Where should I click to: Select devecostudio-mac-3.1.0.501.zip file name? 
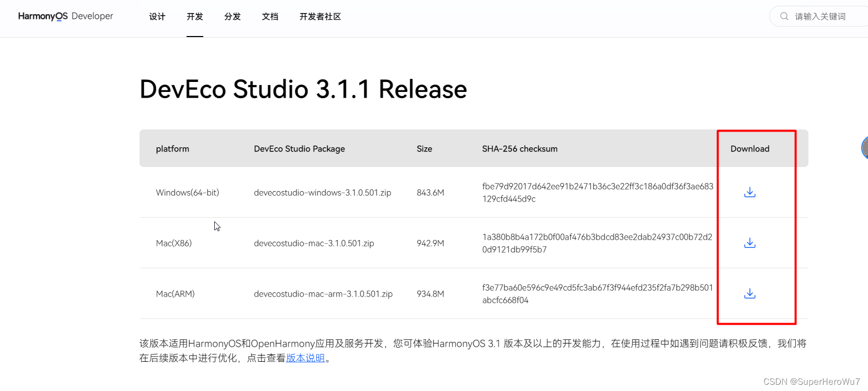[314, 243]
